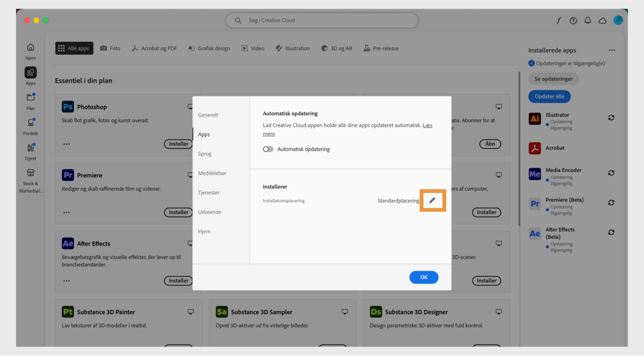Open the fonts (f) icon in header
Image resolution: width=644 pixels, height=356 pixels.
pyautogui.click(x=558, y=20)
